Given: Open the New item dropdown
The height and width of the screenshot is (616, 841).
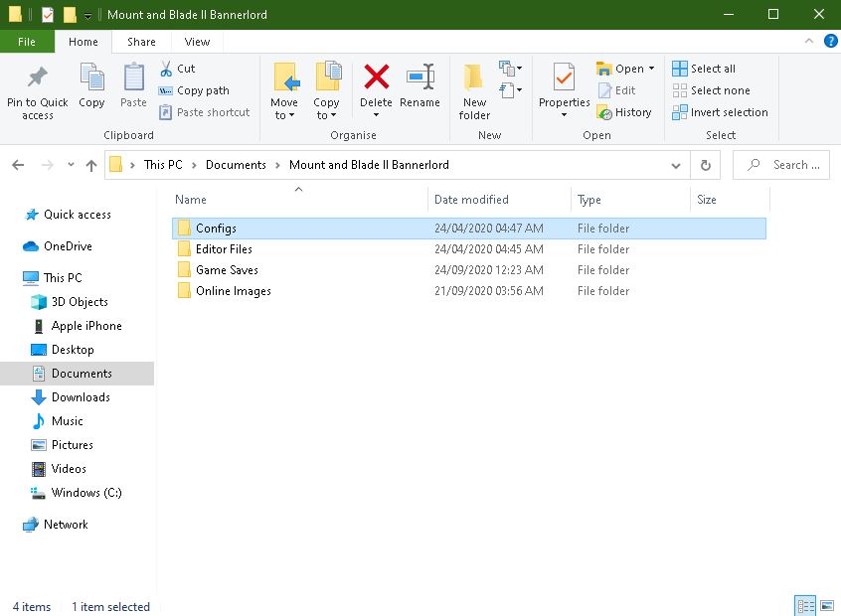Looking at the screenshot, I should coord(510,69).
